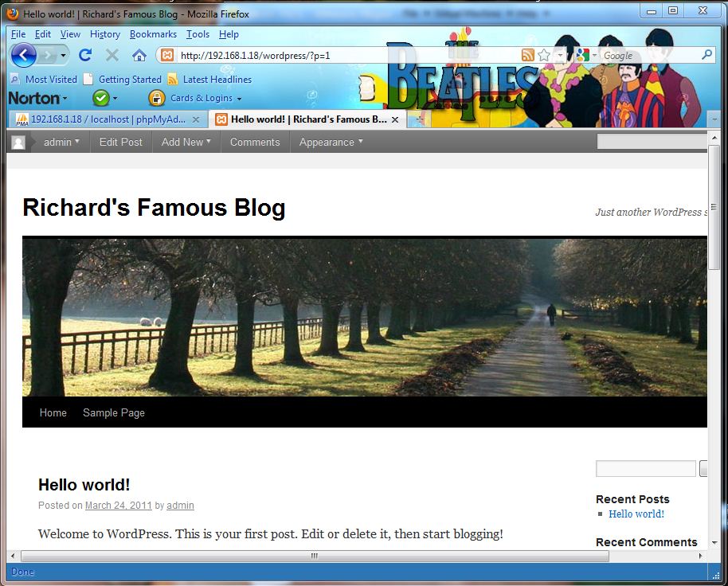The width and height of the screenshot is (728, 586).
Task: Click the search magnifier icon
Action: (x=706, y=55)
